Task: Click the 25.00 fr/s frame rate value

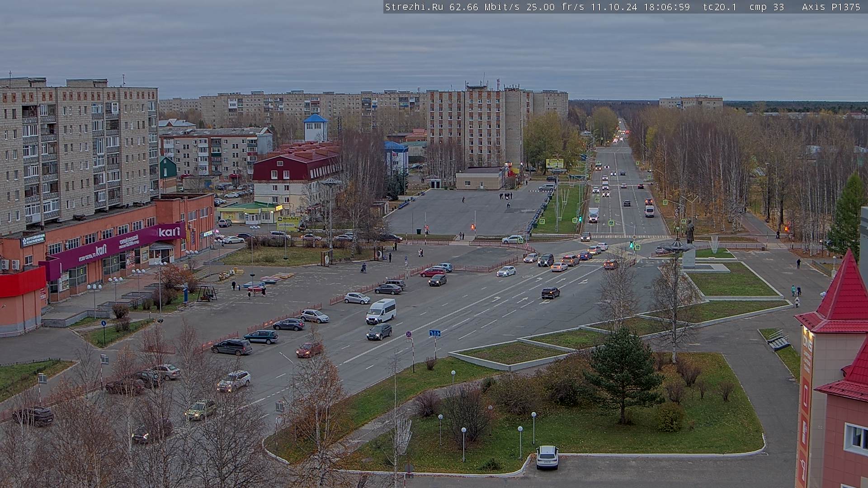Action: click(555, 7)
